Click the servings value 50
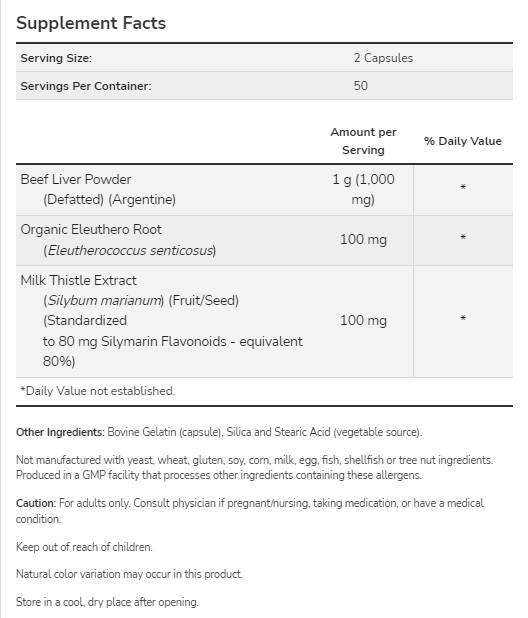 pyautogui.click(x=360, y=86)
